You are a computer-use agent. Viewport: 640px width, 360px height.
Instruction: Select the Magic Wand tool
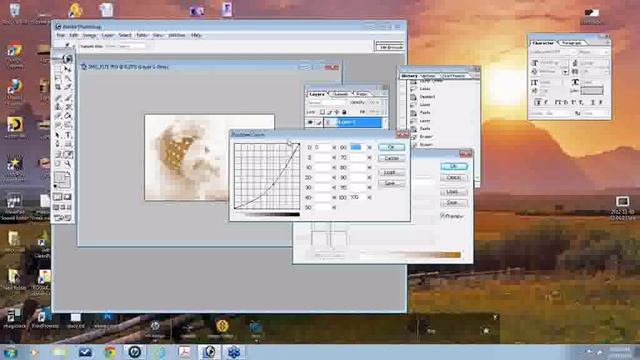(x=68, y=78)
